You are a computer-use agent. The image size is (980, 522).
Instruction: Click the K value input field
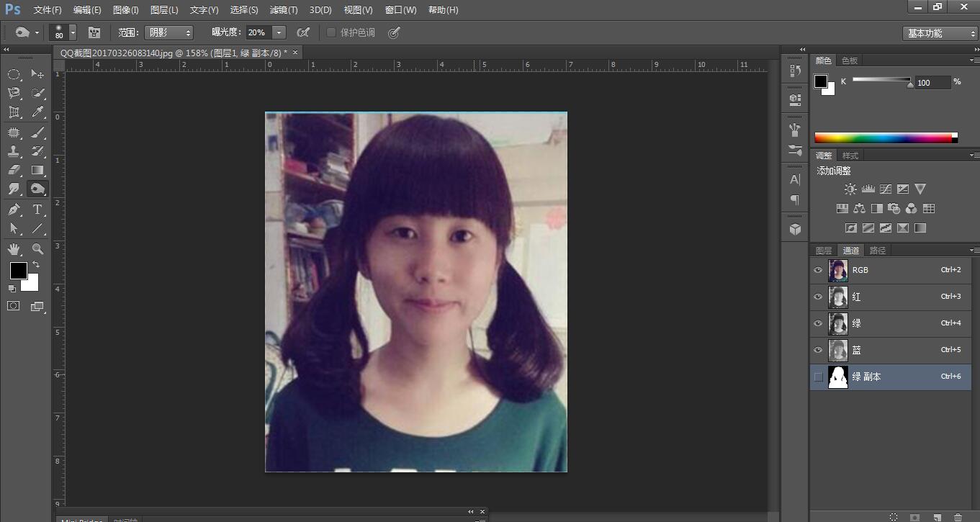coord(931,83)
